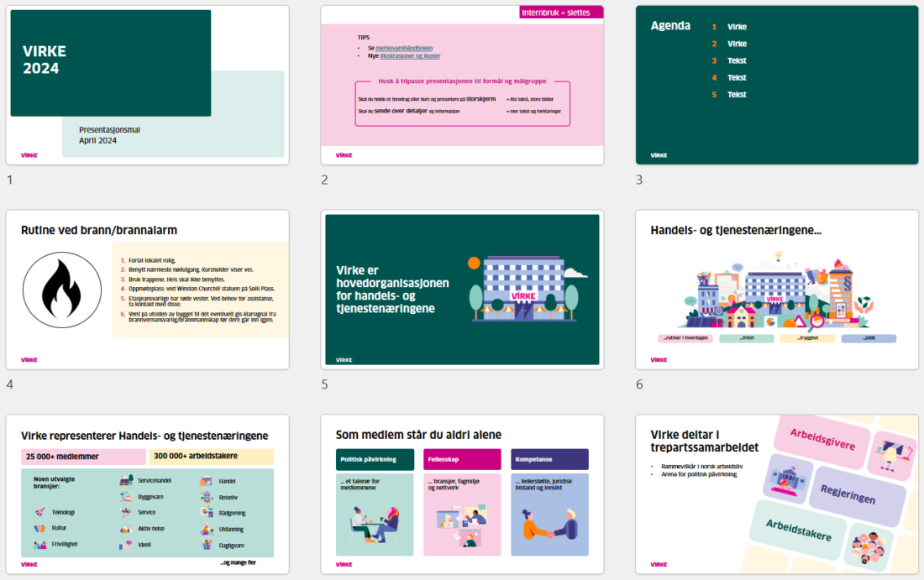The image size is (924, 580).
Task: Open the illustrasjoner og ikoner link
Action: click(x=410, y=56)
